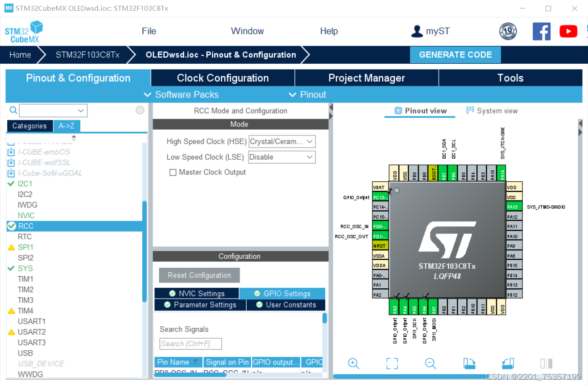Open the settings gear above categories
Image resolution: width=588 pixels, height=385 pixels.
click(140, 110)
